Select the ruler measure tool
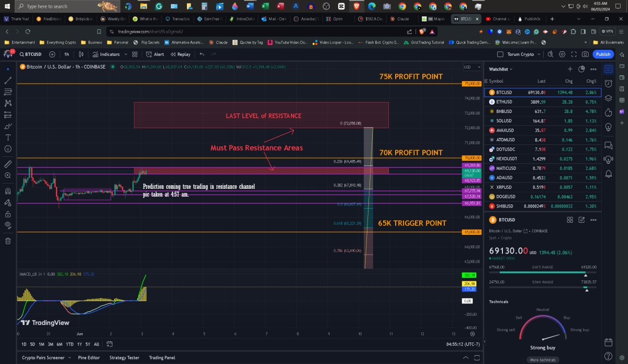Screen dimensions: 628x364 8,164
